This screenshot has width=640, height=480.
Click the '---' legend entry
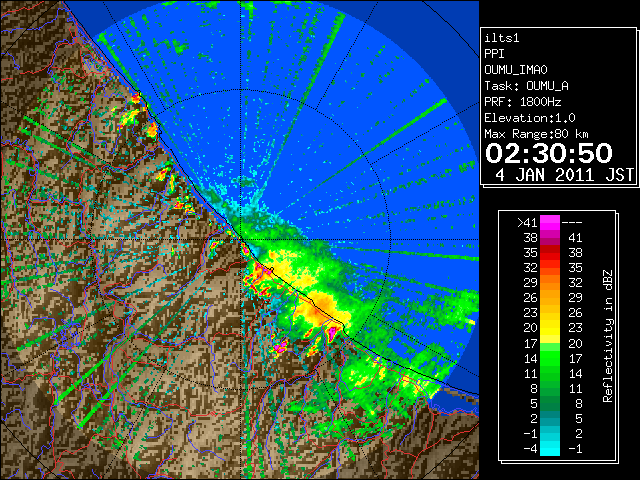(572, 223)
